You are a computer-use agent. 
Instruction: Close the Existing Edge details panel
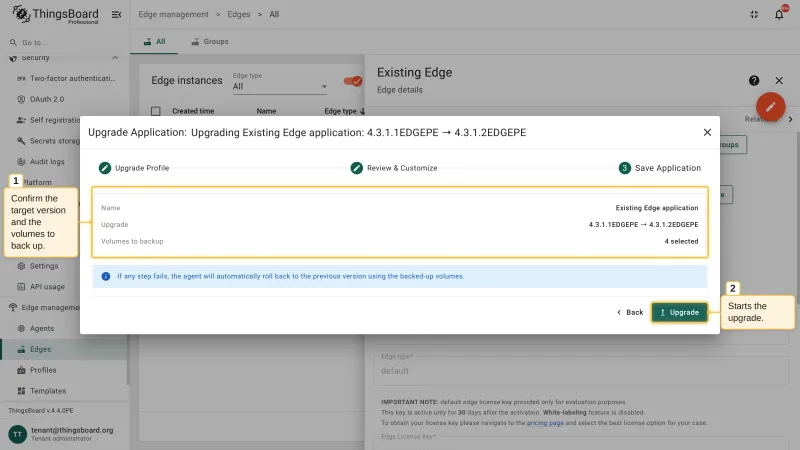coord(779,80)
